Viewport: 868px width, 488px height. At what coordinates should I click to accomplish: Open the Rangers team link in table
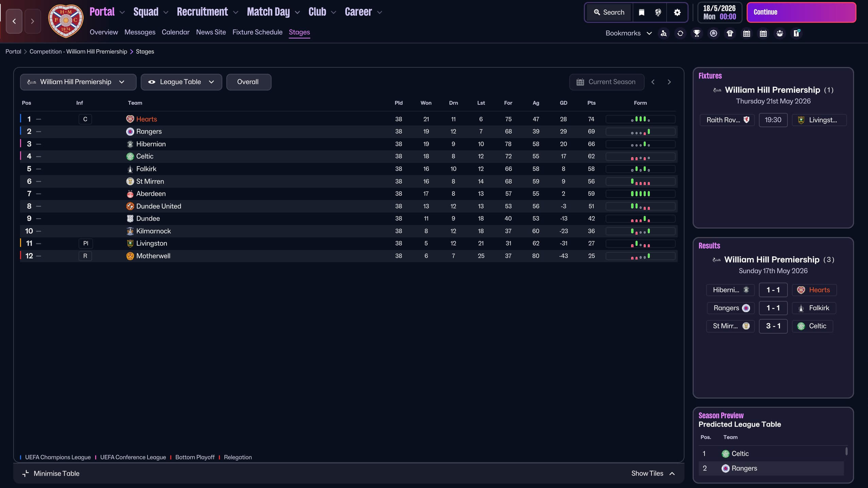[x=149, y=132]
